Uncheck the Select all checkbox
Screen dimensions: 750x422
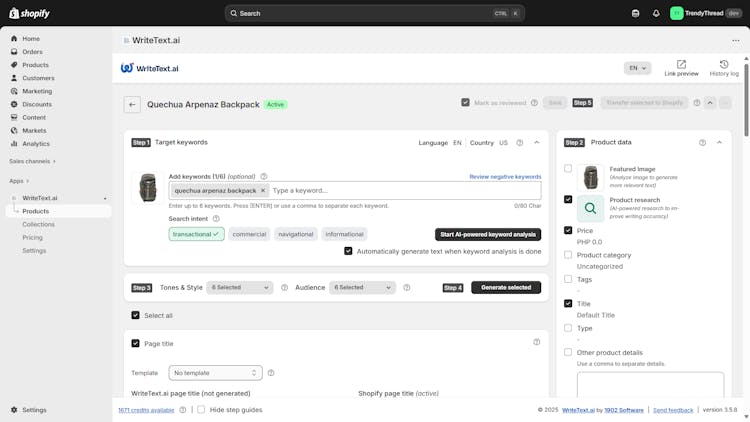pos(136,315)
